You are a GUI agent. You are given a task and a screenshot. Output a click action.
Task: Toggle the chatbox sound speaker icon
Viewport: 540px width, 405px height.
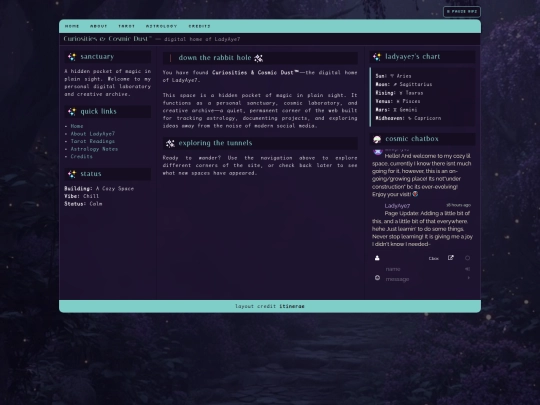pos(467,269)
